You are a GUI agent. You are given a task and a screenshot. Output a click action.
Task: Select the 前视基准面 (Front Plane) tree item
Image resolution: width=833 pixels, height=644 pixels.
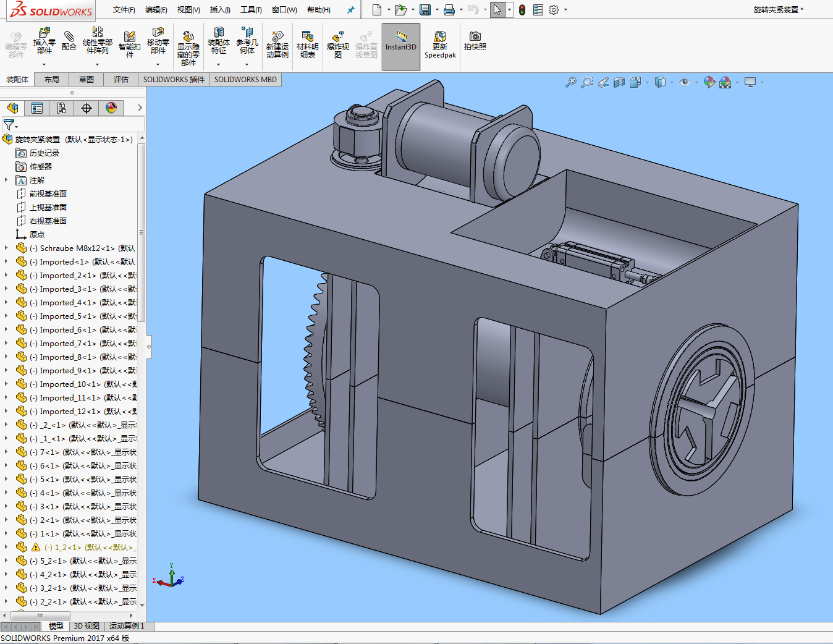pyautogui.click(x=48, y=194)
